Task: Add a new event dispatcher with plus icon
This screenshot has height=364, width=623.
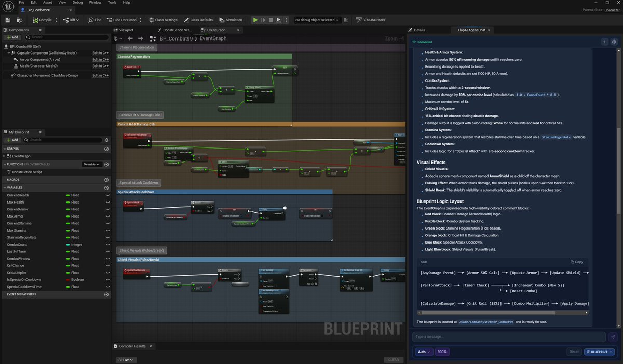Action: [106, 294]
